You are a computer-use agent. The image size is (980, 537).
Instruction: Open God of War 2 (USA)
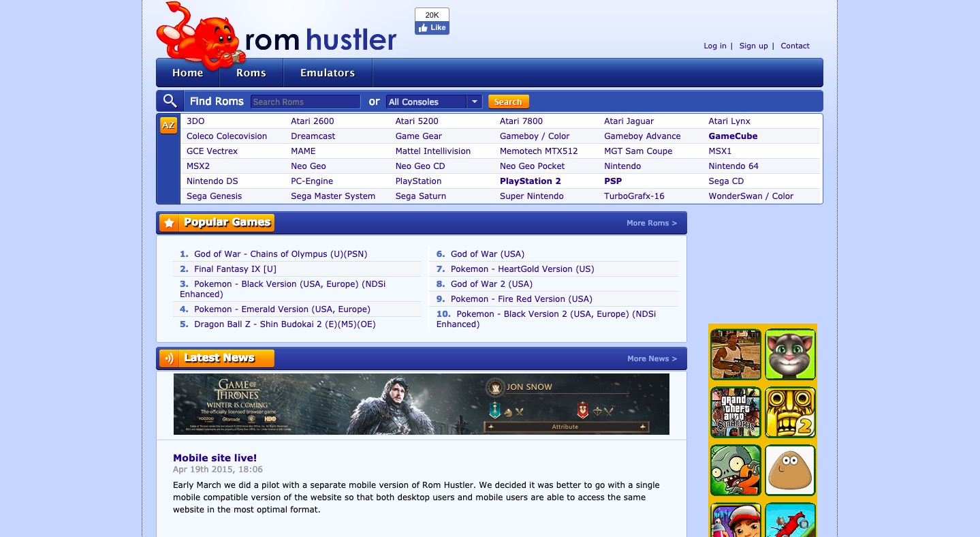pyautogui.click(x=492, y=284)
